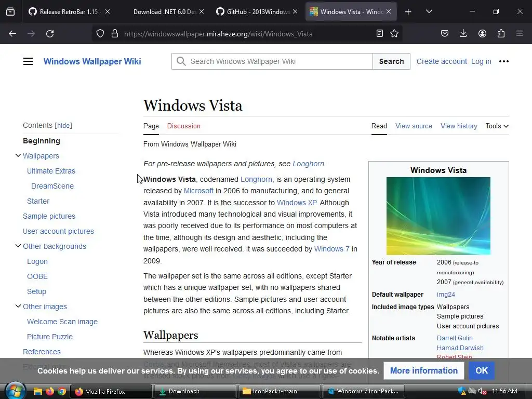Open network status tray icon
532x399 pixels.
(472, 391)
